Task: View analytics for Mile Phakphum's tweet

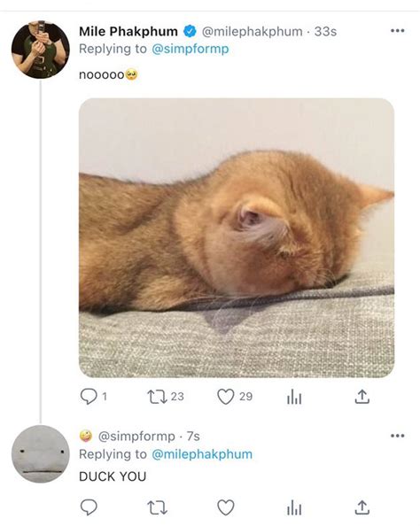Action: pos(294,398)
